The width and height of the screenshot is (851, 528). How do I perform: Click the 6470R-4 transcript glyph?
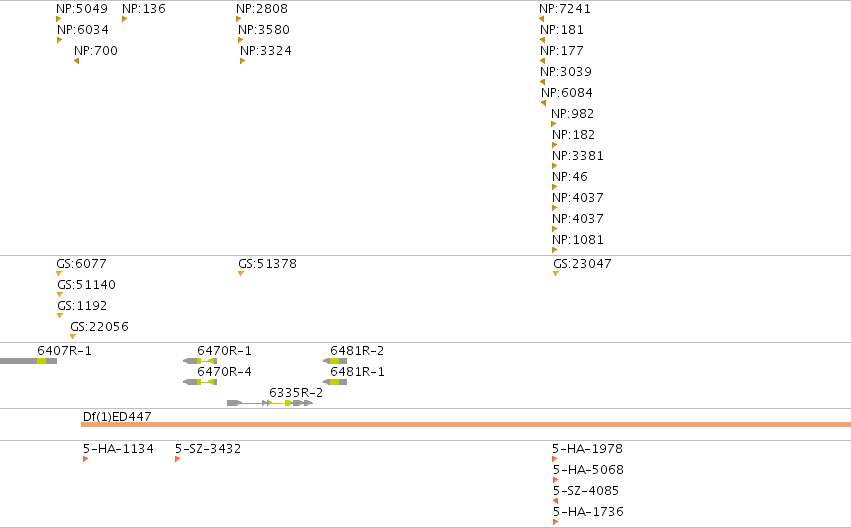tap(200, 382)
